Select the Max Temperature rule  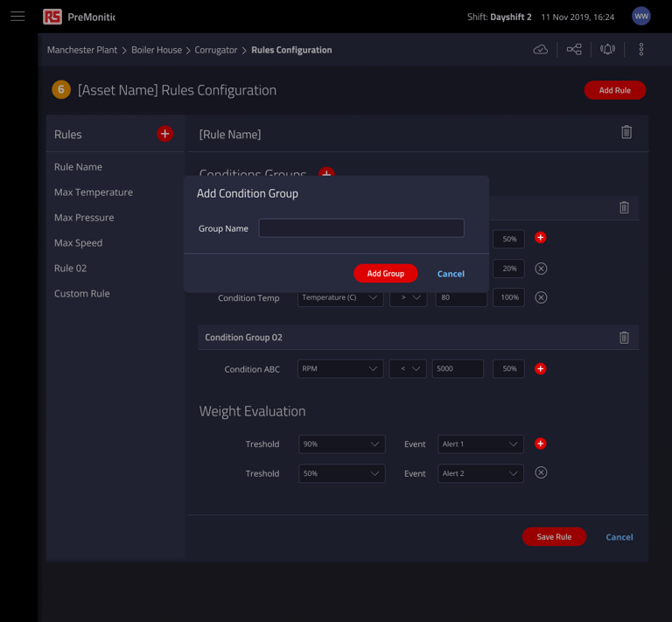pos(94,192)
